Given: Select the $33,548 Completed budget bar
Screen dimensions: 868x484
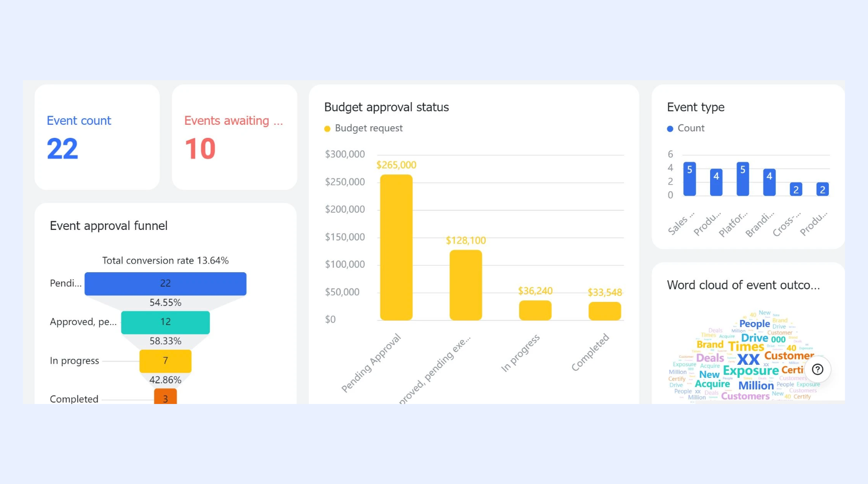Looking at the screenshot, I should [x=604, y=311].
